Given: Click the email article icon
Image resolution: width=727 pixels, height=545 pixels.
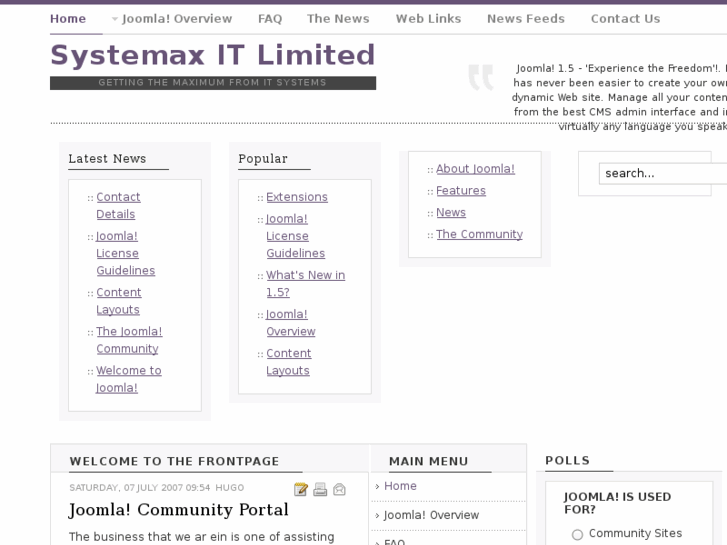Looking at the screenshot, I should (x=339, y=489).
